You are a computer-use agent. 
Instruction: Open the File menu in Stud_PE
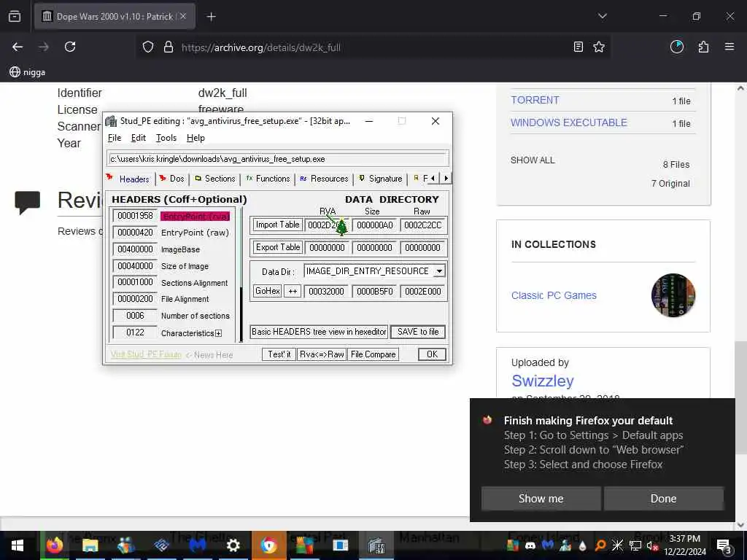[115, 138]
